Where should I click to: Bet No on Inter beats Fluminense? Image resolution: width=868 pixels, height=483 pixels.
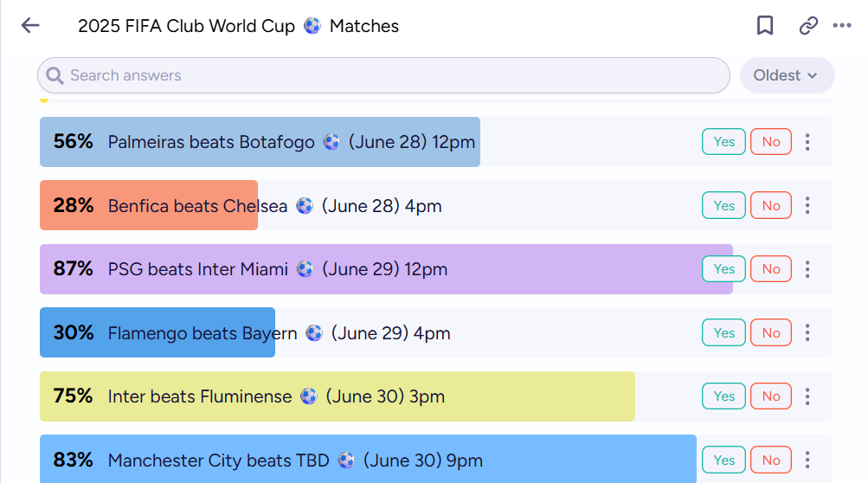[770, 396]
